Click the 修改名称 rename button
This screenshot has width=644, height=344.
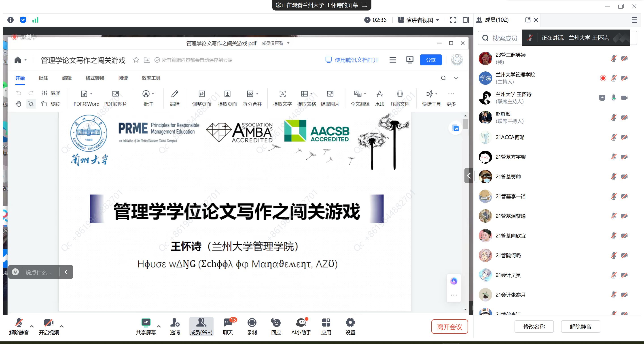pos(534,327)
